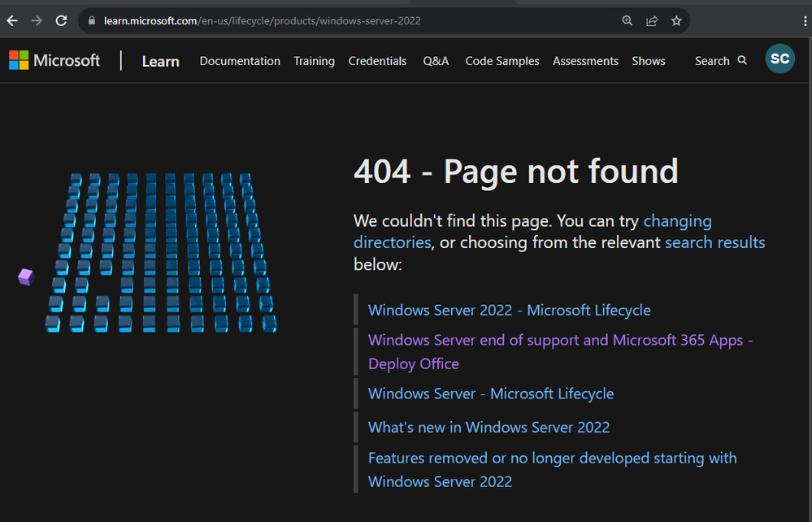Screen dimensions: 812x522
Task: Open 'Features removed or no longer developed' result
Action: pyautogui.click(x=552, y=470)
